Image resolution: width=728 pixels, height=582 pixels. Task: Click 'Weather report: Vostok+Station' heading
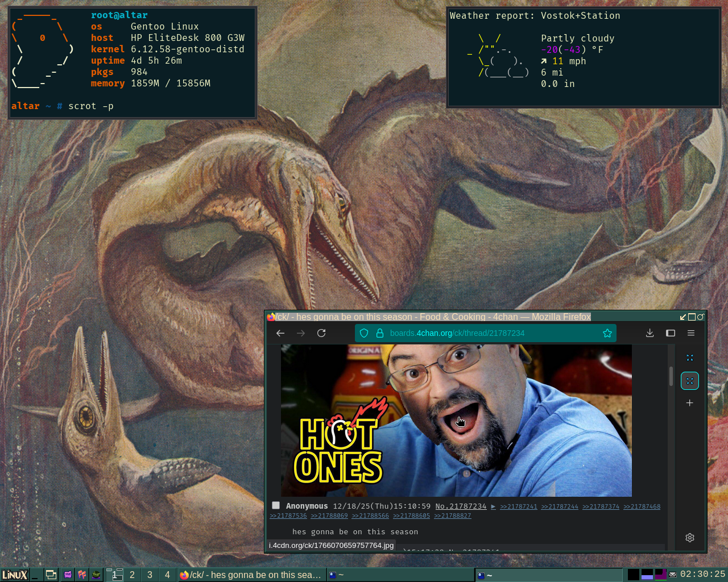tap(535, 16)
